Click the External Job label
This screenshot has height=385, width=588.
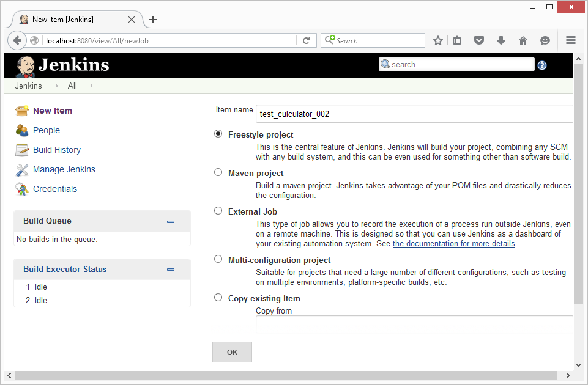(252, 211)
